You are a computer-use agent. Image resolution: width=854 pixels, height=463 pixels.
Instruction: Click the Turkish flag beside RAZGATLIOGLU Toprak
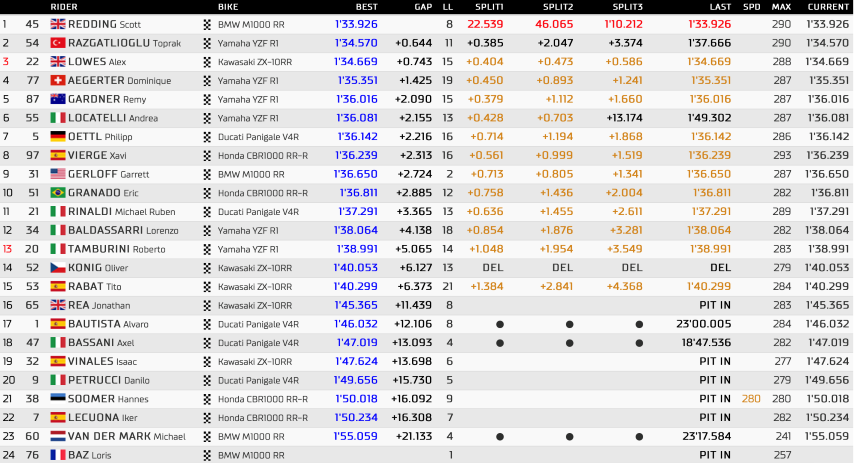[58, 43]
